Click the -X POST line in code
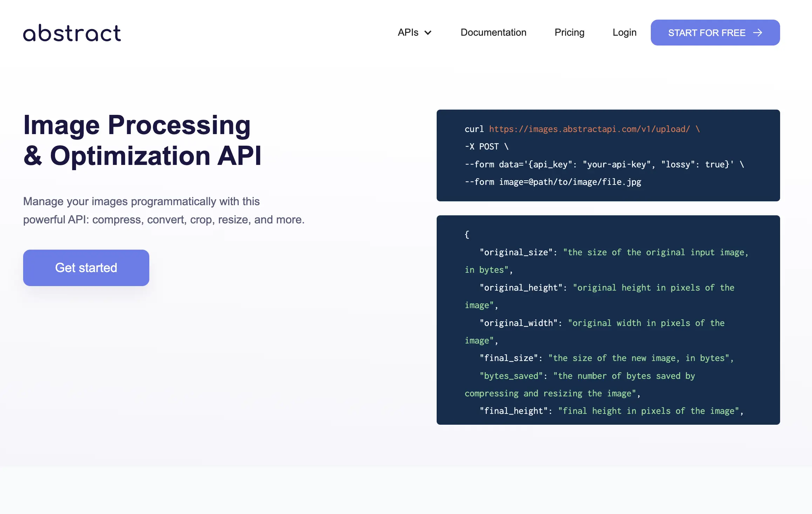The width and height of the screenshot is (812, 514). pos(486,147)
